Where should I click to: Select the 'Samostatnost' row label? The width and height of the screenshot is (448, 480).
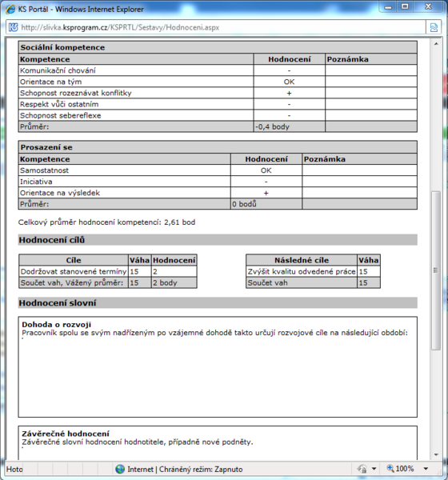coord(45,170)
